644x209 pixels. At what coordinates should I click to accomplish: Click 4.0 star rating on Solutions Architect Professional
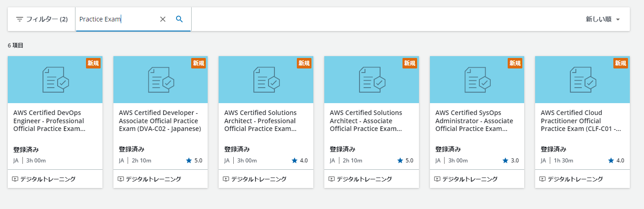[300, 160]
